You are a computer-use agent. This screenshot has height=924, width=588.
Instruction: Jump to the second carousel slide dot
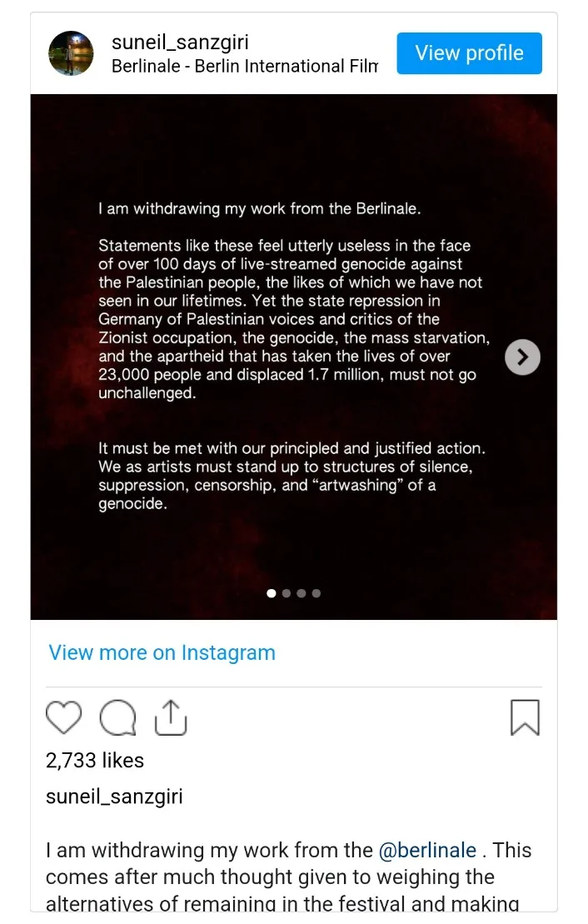pyautogui.click(x=287, y=593)
